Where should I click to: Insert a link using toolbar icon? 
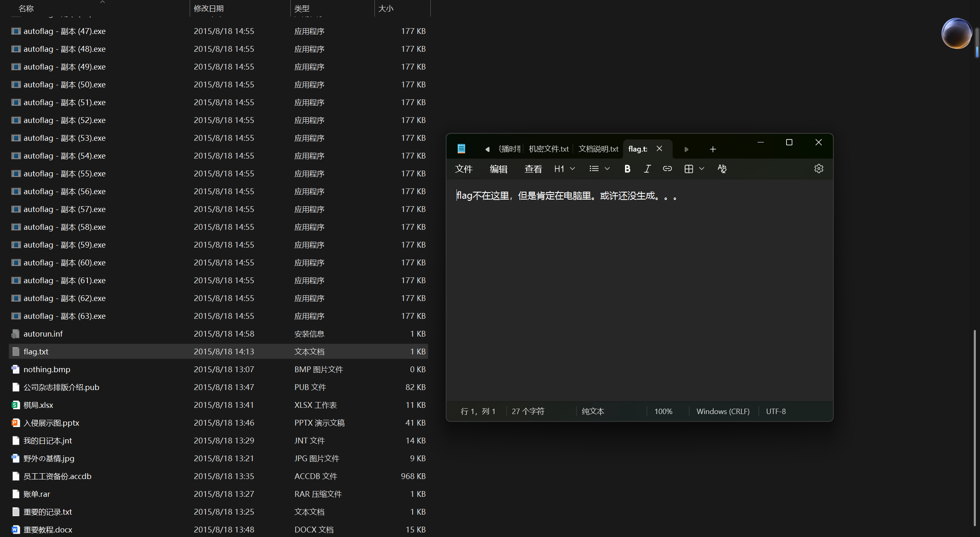pos(667,169)
